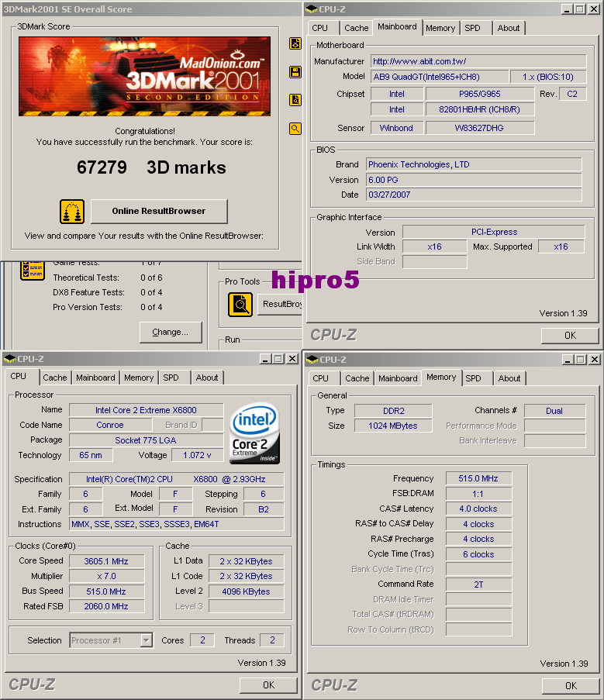Open Memory tab in the processor CPU-Z window

tap(139, 378)
